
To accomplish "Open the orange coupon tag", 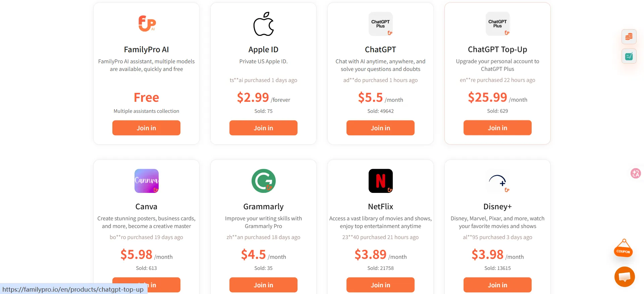I will [x=623, y=249].
